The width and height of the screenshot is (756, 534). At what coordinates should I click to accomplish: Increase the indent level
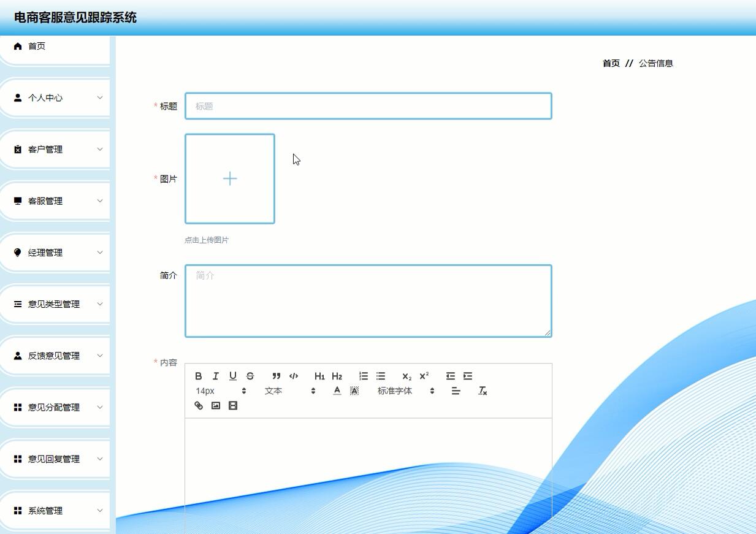pos(468,376)
